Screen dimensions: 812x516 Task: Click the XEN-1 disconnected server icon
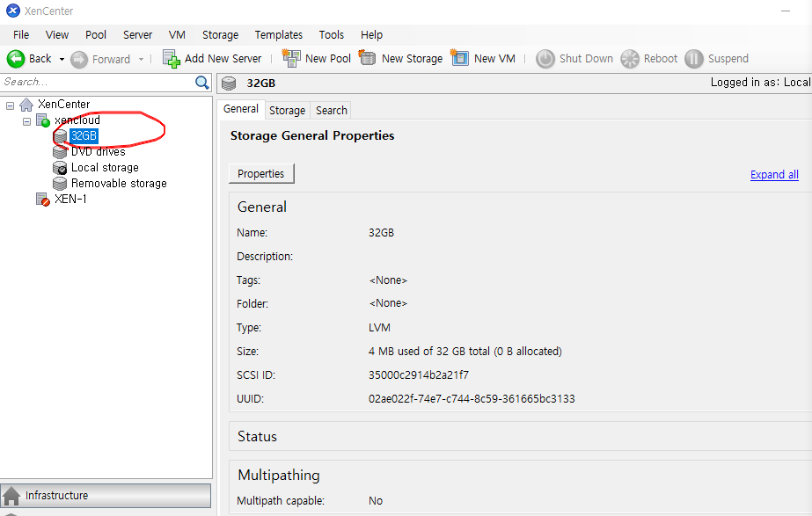[43, 200]
